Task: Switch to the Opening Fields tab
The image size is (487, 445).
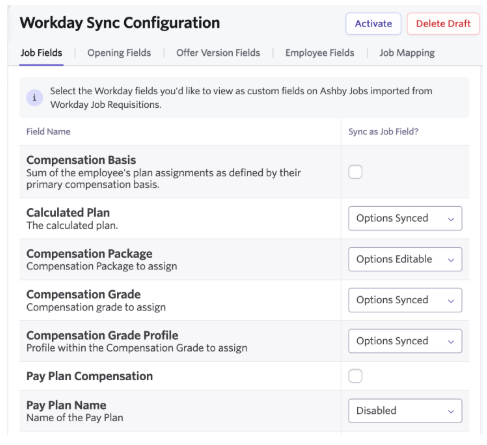Action: click(119, 53)
